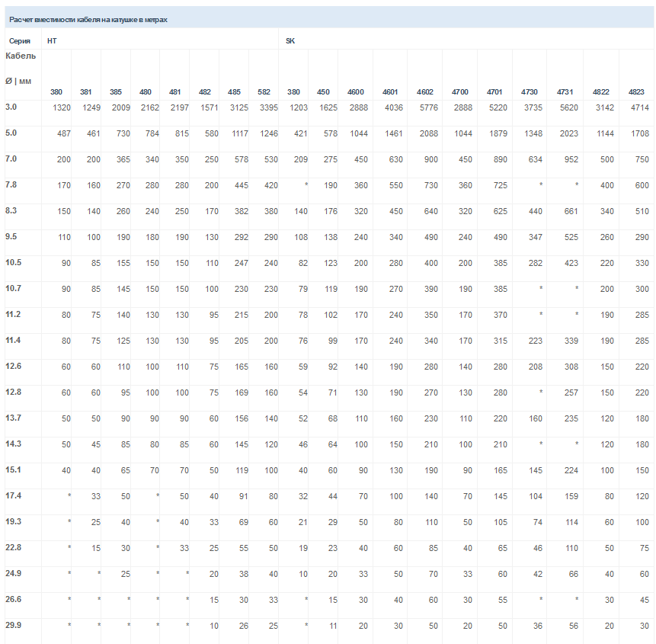Click column header 4823

pos(635,92)
